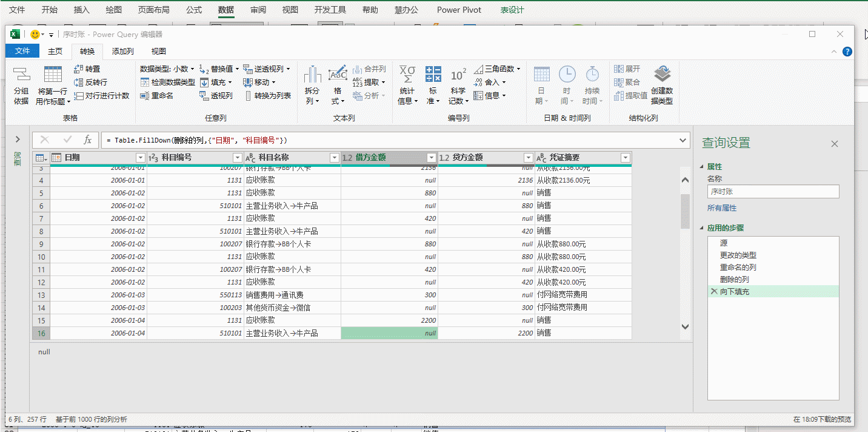Screen dimensions: 868x432
Task: Select 删除的列 applied step
Action: coord(773,280)
